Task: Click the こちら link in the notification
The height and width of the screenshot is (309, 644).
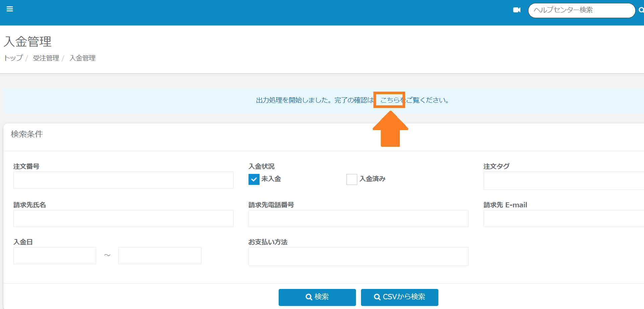Action: (x=390, y=100)
